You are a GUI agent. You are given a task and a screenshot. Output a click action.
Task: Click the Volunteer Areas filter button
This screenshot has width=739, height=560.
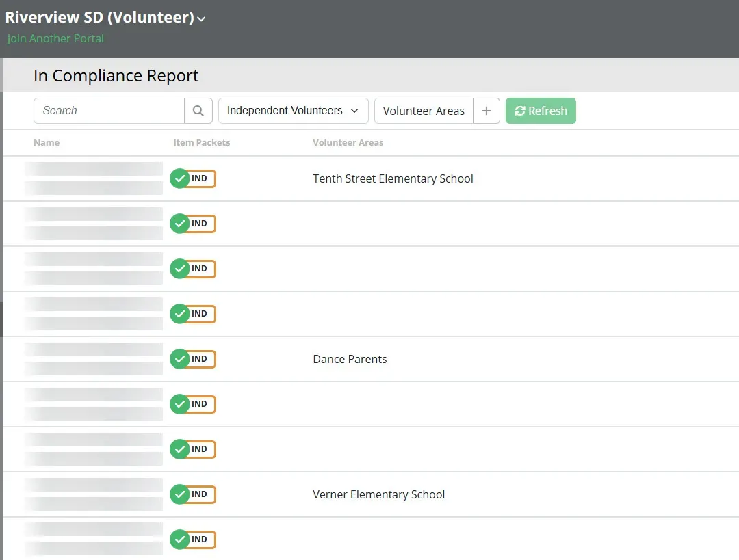(424, 111)
